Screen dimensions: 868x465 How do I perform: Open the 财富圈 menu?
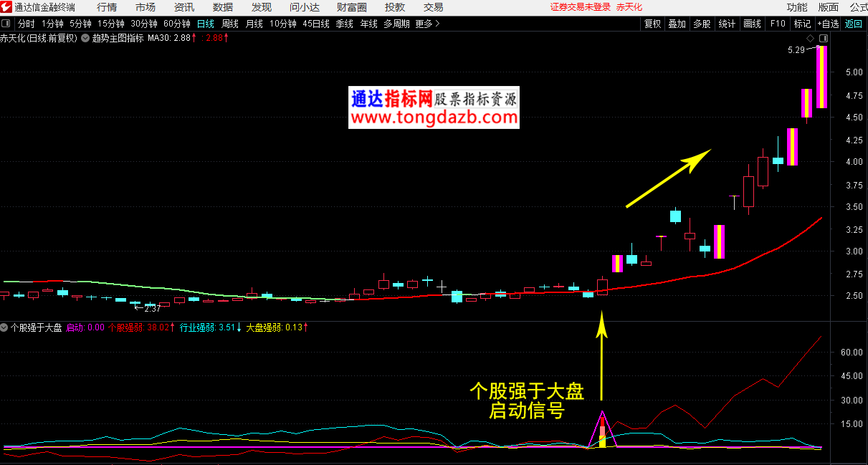pos(352,7)
